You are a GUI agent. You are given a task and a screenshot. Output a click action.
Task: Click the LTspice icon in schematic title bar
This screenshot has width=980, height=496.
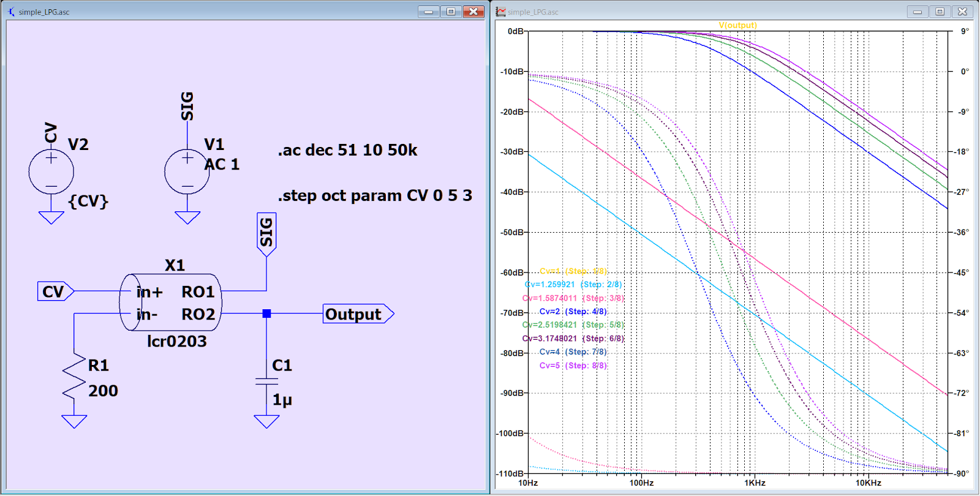(11, 12)
